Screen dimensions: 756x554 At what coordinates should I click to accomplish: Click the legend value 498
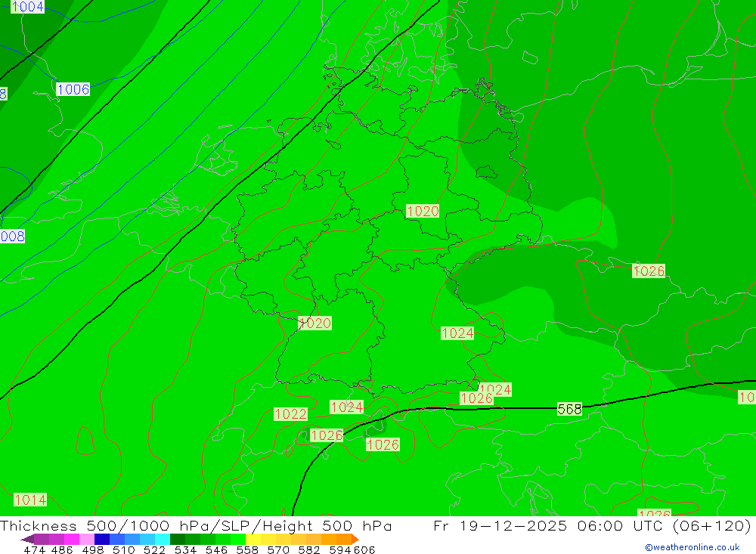point(93,549)
